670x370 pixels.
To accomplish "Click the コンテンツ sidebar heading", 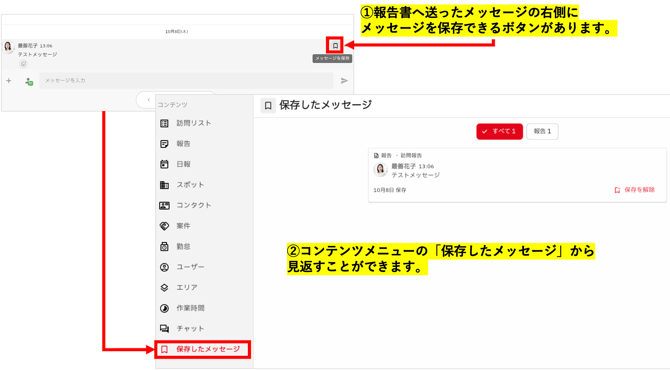I will 172,105.
